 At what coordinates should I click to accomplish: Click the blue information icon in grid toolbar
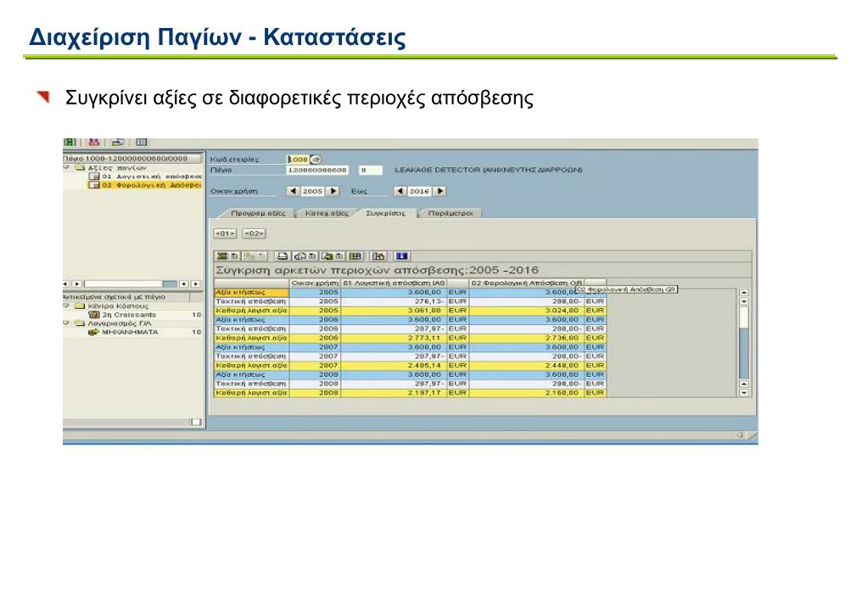[x=402, y=256]
